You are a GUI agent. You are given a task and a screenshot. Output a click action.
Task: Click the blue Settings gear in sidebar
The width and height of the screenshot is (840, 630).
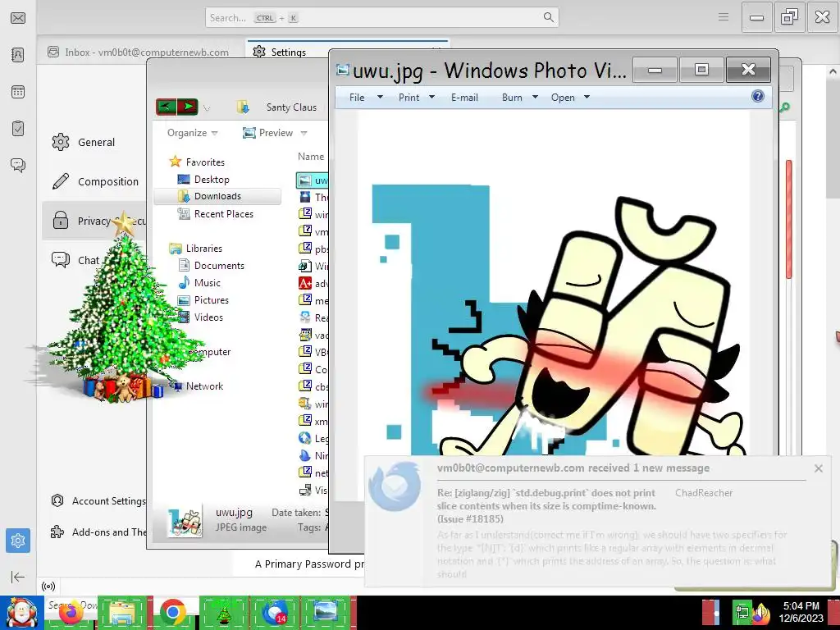point(18,541)
